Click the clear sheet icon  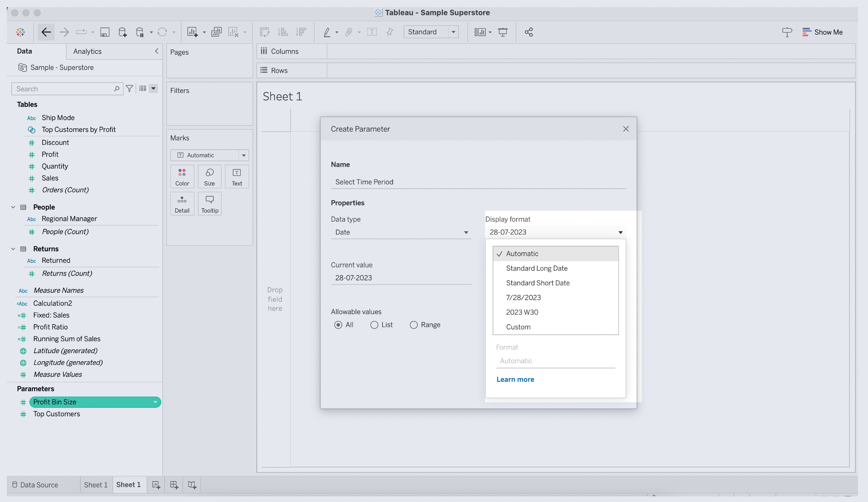(x=233, y=32)
